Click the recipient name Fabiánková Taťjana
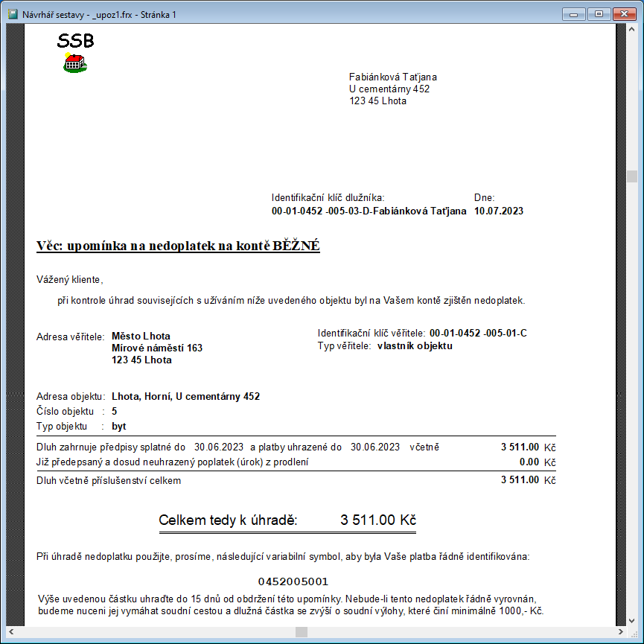The height and width of the screenshot is (644, 644). tap(392, 77)
